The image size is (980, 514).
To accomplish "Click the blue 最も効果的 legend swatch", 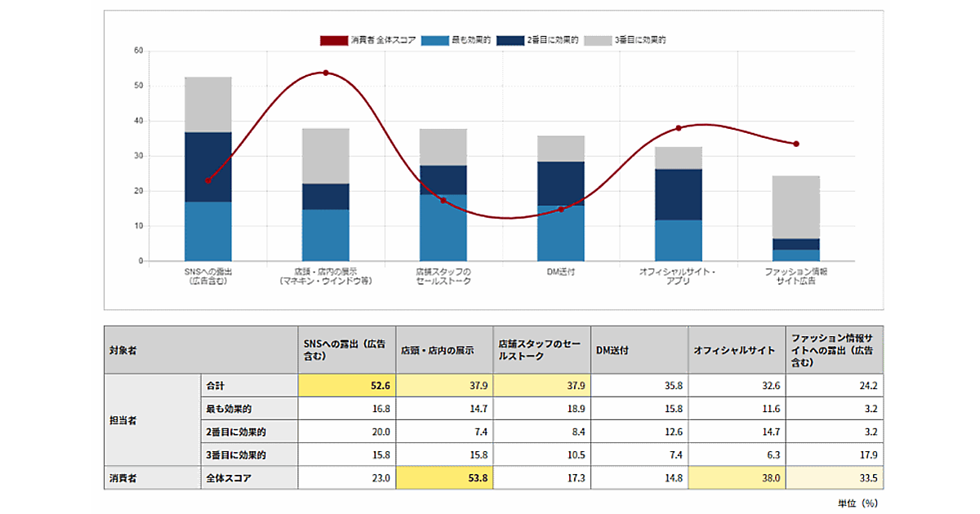I will pos(435,40).
